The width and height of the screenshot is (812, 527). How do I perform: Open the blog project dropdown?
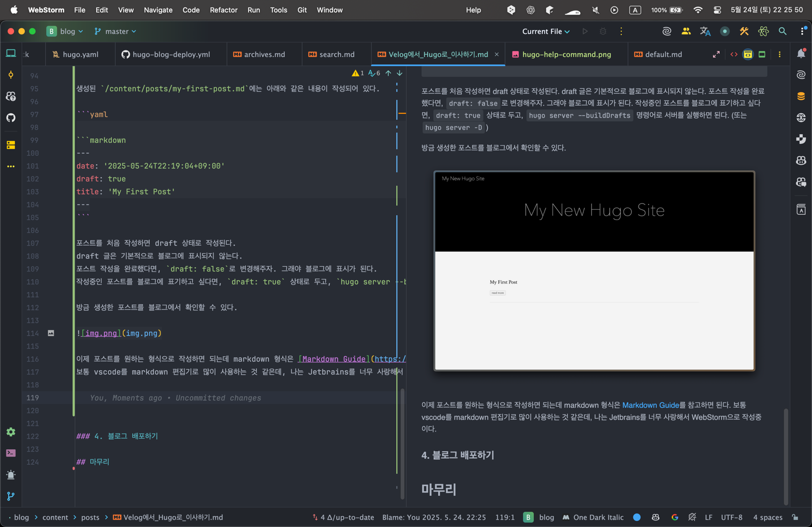(65, 32)
